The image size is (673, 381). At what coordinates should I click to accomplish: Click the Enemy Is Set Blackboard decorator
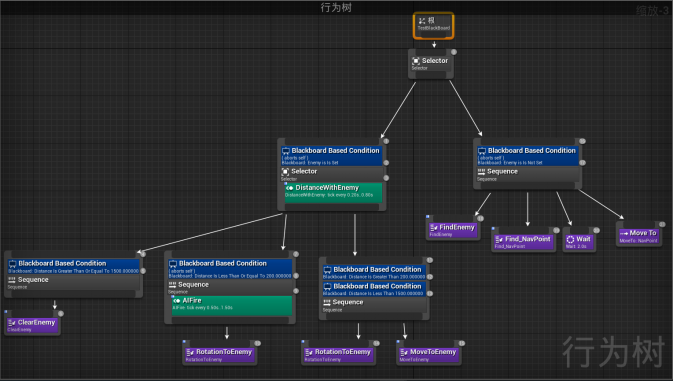[331, 156]
